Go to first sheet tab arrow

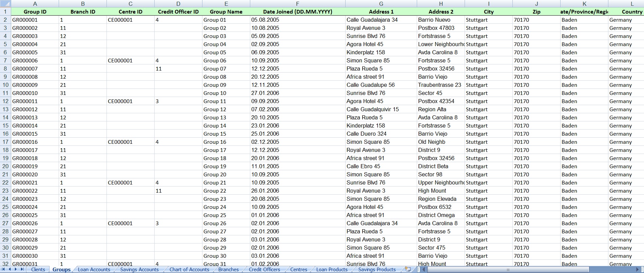click(x=4, y=269)
